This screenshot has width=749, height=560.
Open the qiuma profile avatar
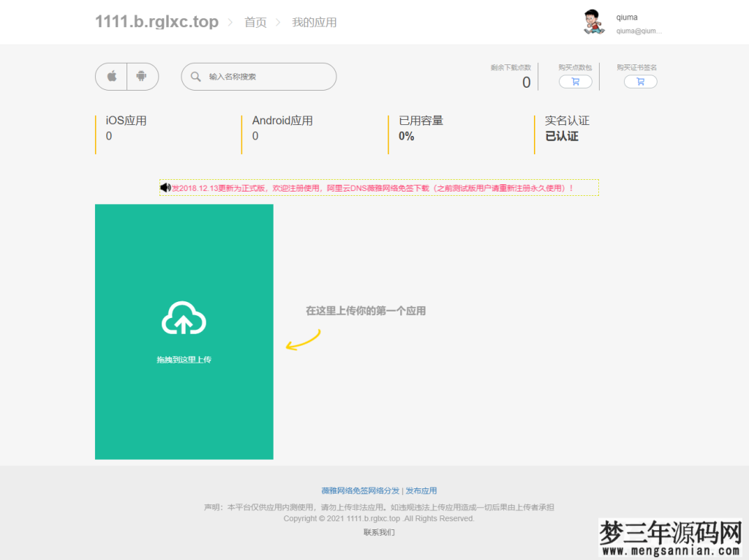tap(593, 22)
